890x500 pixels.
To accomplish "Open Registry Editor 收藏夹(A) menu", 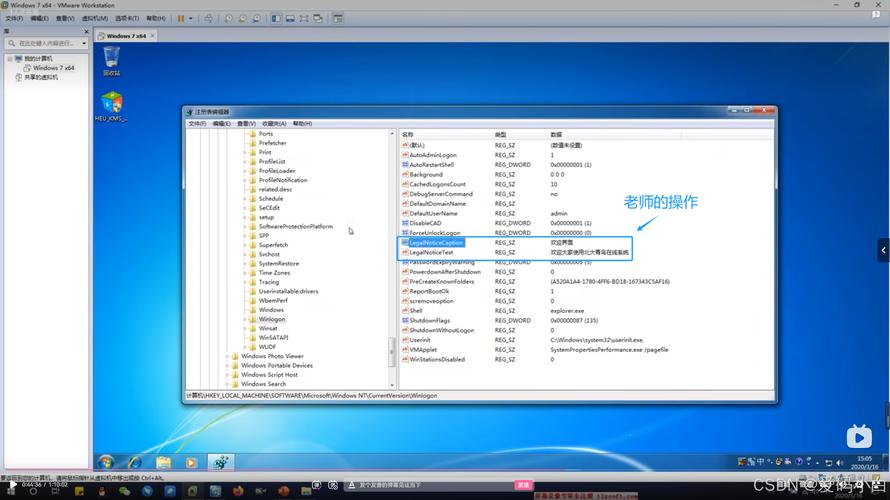I will (x=274, y=124).
